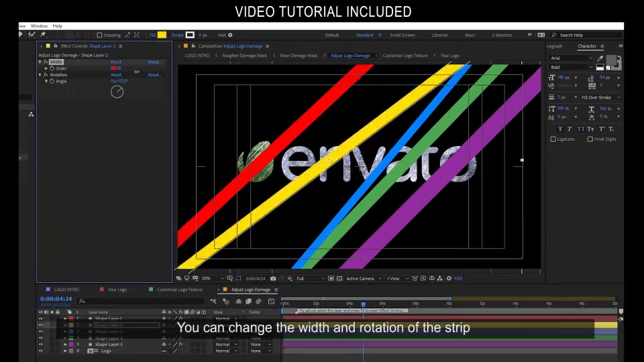Select the Roto Brush tool
This screenshot has height=362, width=644.
coord(32,35)
